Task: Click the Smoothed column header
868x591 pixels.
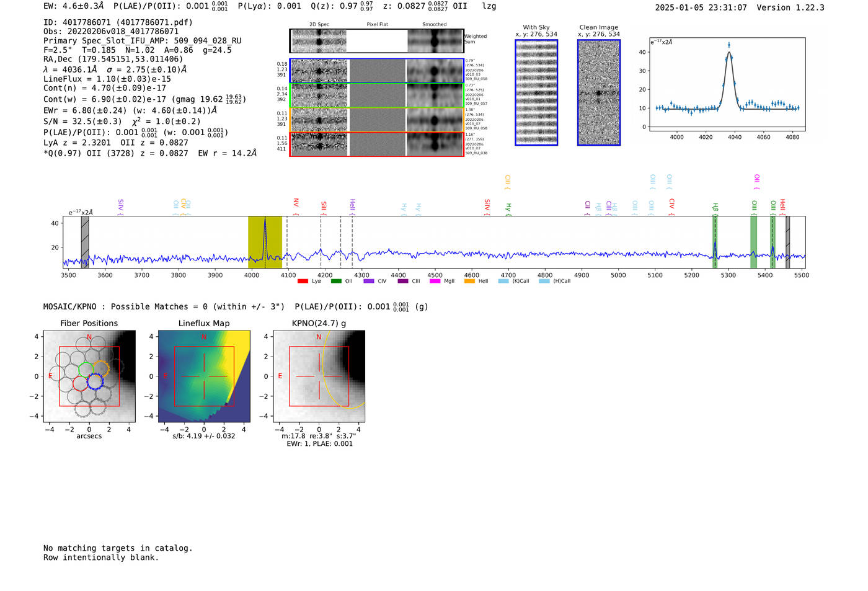Action: [x=435, y=25]
